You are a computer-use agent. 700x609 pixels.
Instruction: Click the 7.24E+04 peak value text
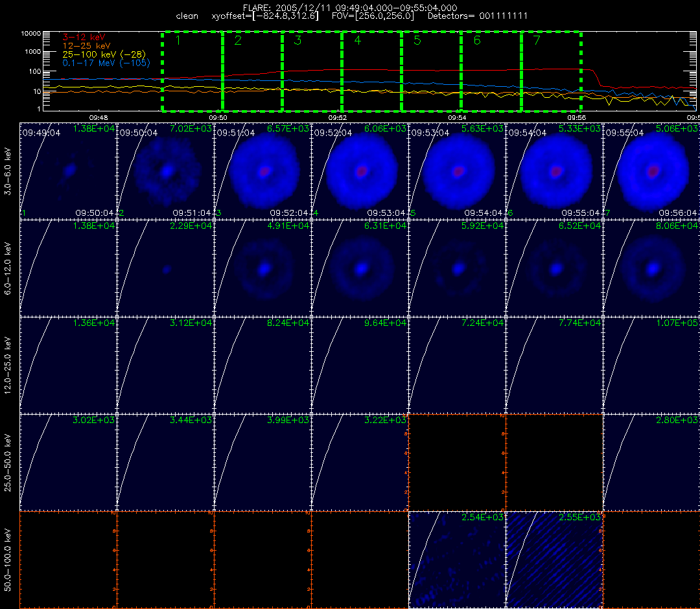(x=483, y=323)
